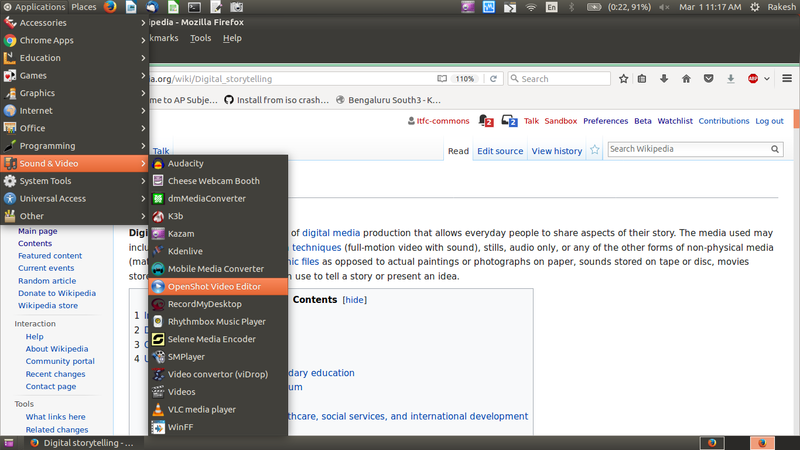Click Log out link
Screen dimensions: 800x450
click(x=769, y=121)
